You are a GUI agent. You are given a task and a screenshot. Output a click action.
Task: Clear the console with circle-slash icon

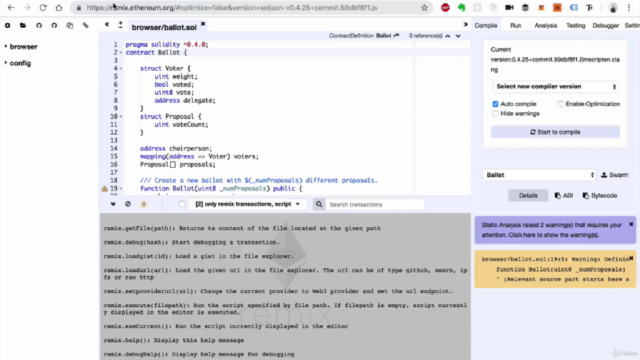tap(128, 204)
